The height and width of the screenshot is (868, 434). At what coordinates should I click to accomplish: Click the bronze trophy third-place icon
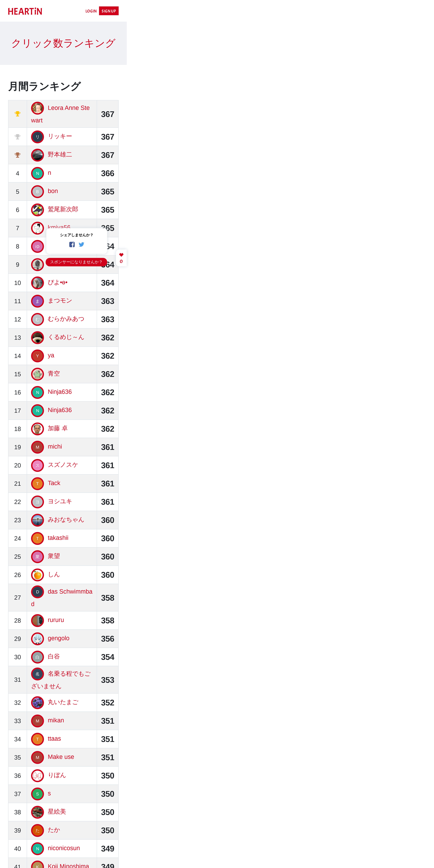pos(18,155)
